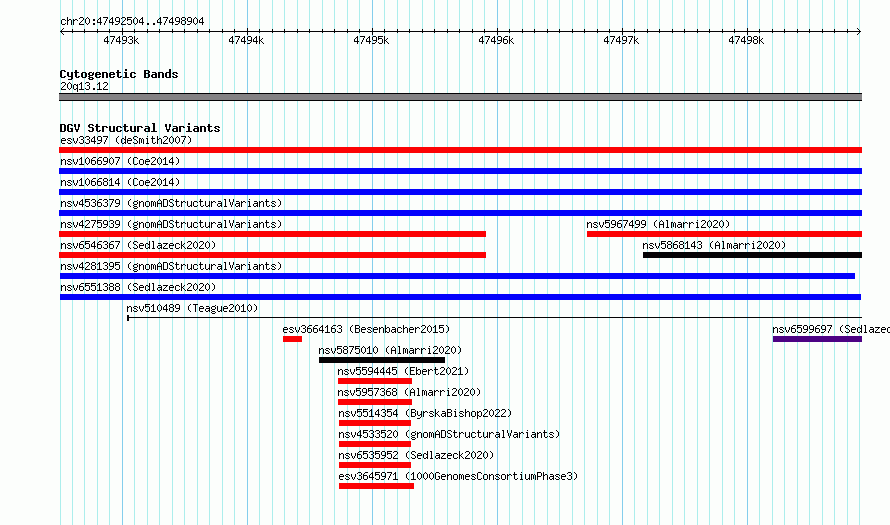
Task: Click the 20q13.12 band label
Action: point(84,86)
